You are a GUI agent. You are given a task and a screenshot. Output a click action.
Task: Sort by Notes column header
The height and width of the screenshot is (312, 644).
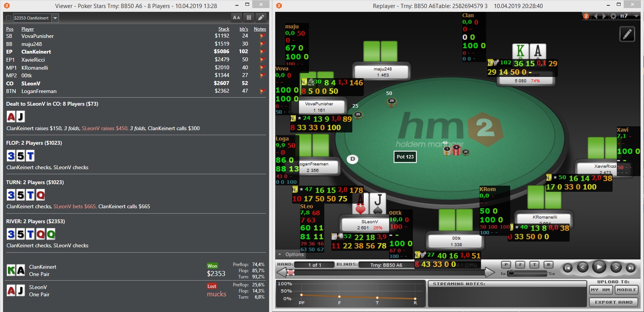point(260,29)
